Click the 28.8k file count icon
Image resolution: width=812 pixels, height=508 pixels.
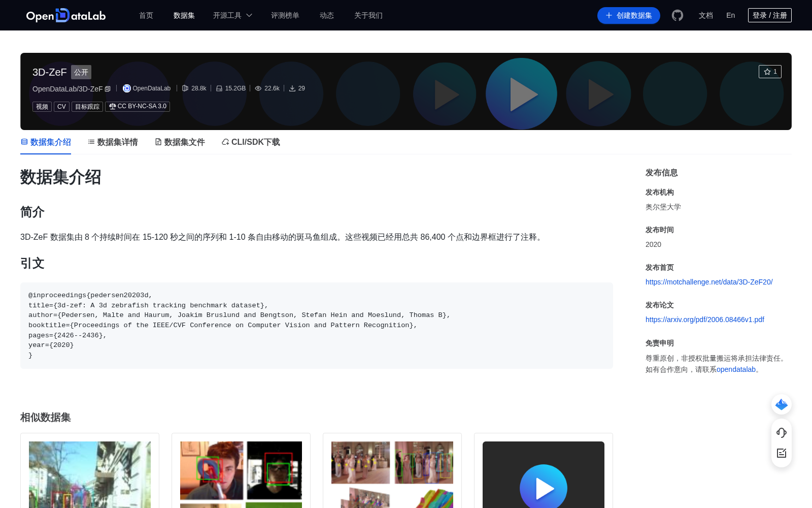point(185,88)
